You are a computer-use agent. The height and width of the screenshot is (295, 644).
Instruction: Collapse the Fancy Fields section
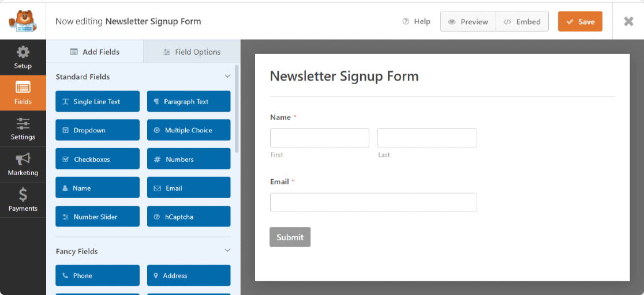coord(227,250)
